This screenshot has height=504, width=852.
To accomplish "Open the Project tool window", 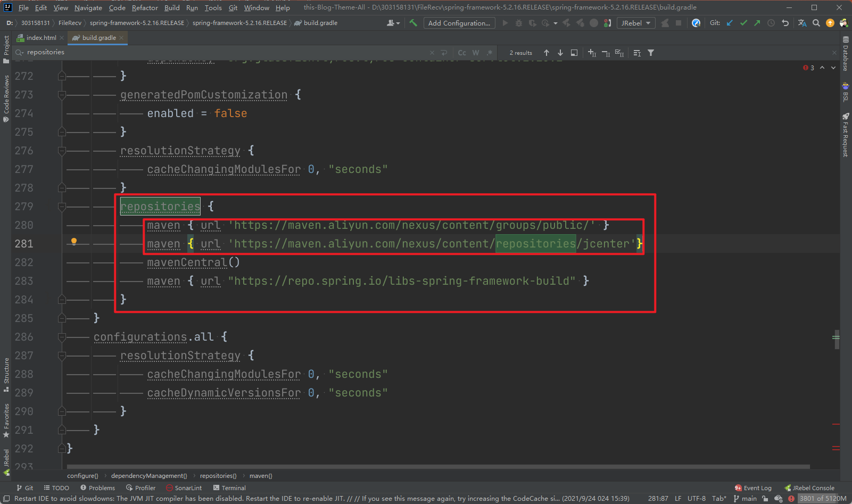I will (x=6, y=49).
